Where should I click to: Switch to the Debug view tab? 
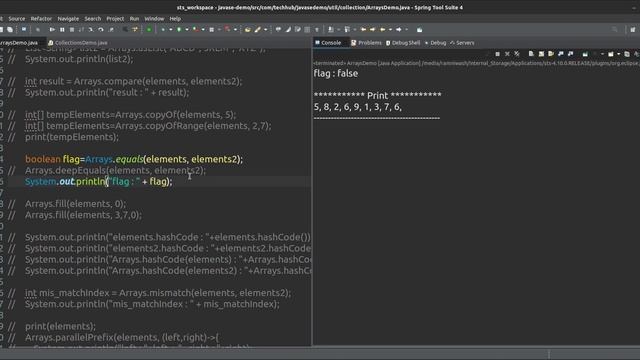(x=436, y=43)
